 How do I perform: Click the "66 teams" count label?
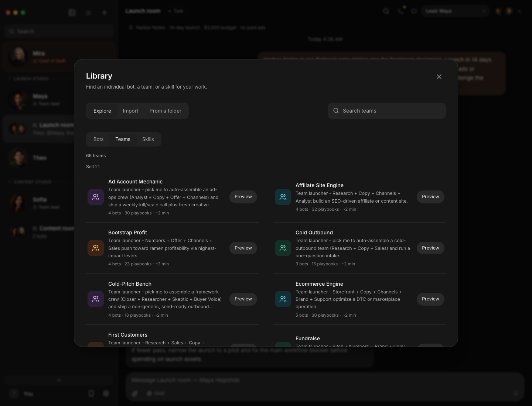(96, 156)
